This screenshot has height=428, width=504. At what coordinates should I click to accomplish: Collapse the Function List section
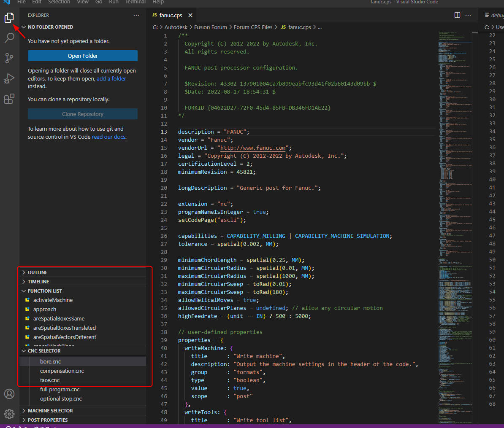pyautogui.click(x=45, y=291)
